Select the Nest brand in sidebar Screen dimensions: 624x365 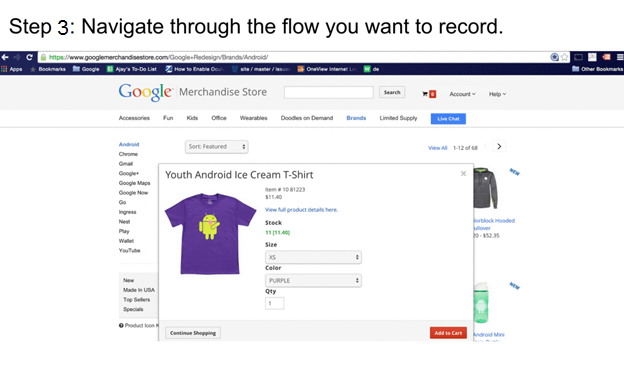point(124,222)
